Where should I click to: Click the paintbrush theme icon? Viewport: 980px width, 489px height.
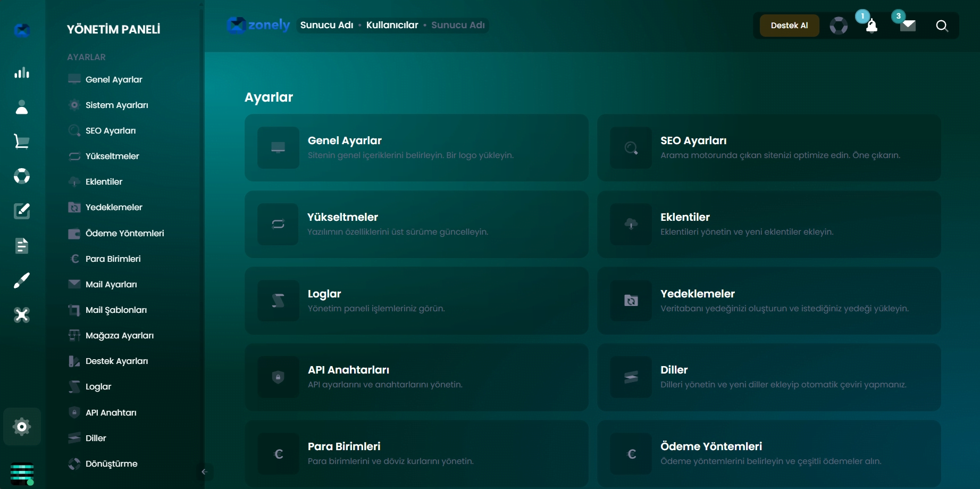coord(22,280)
